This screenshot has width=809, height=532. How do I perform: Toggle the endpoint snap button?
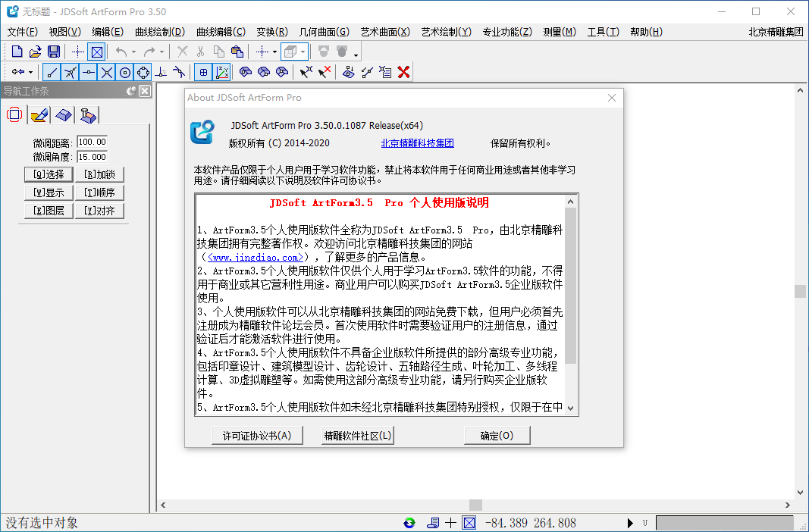click(x=52, y=72)
